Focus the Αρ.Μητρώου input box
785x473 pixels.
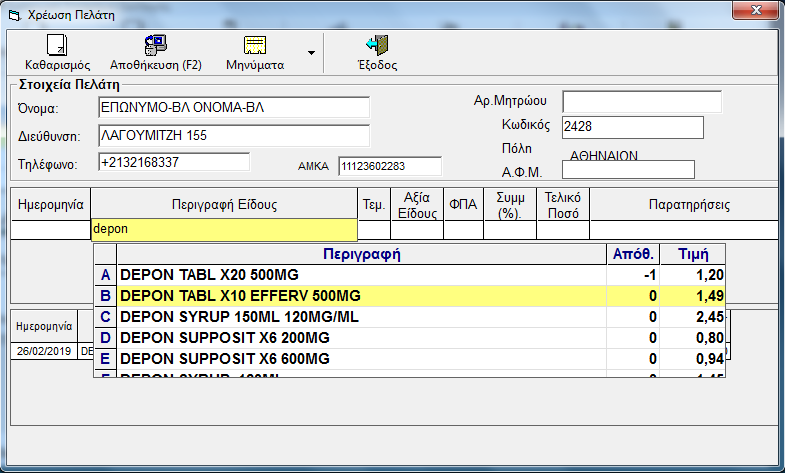click(x=642, y=102)
